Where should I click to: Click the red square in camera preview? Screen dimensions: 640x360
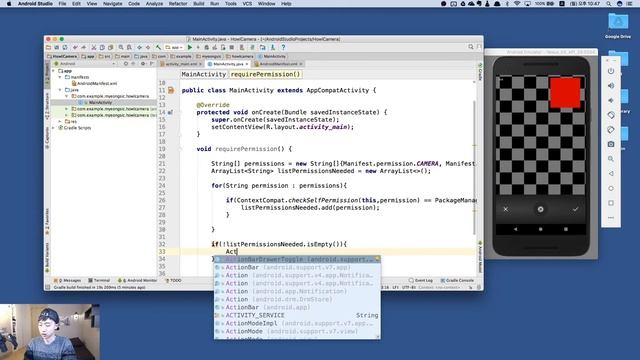click(x=565, y=93)
